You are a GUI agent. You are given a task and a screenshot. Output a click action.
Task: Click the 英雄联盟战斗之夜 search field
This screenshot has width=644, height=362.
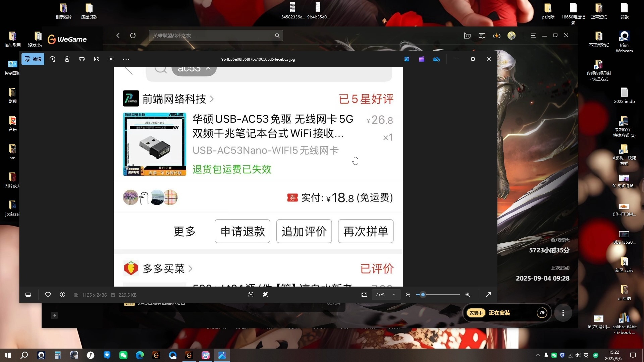click(x=215, y=35)
